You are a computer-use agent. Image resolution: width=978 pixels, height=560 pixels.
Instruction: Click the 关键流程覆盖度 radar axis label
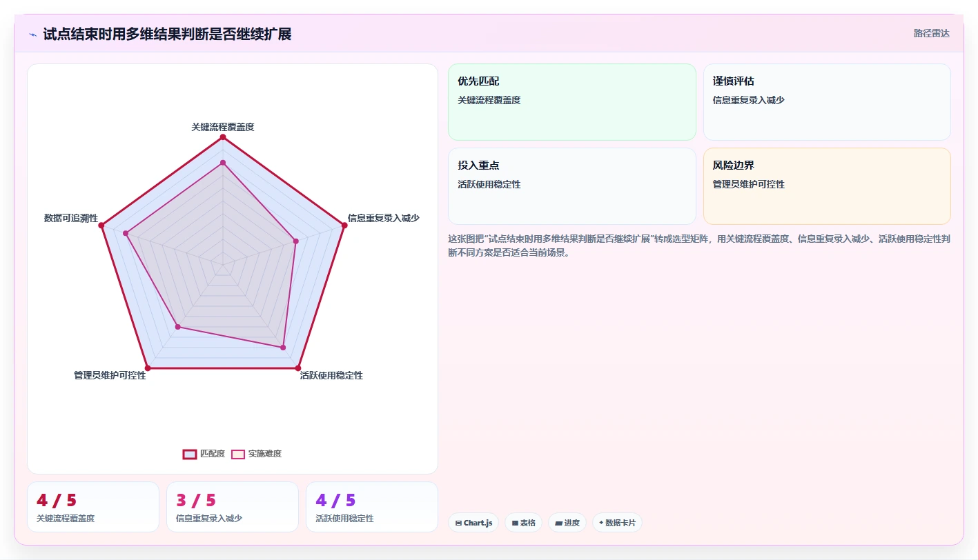223,127
